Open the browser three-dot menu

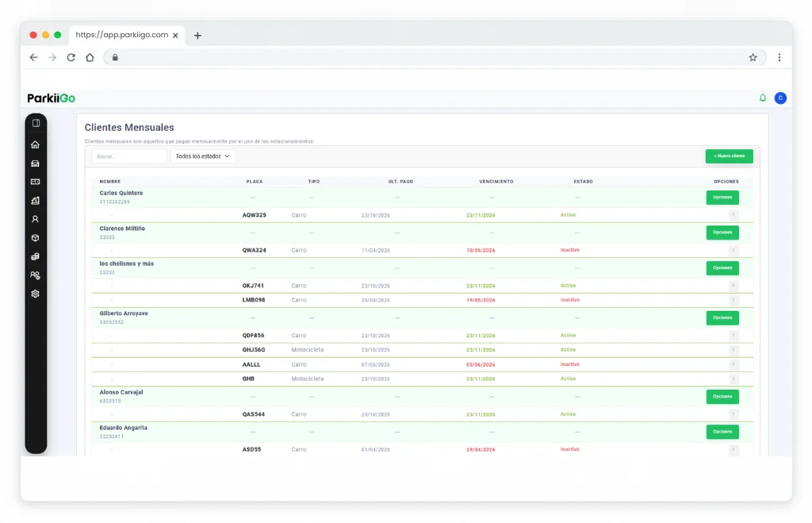779,57
